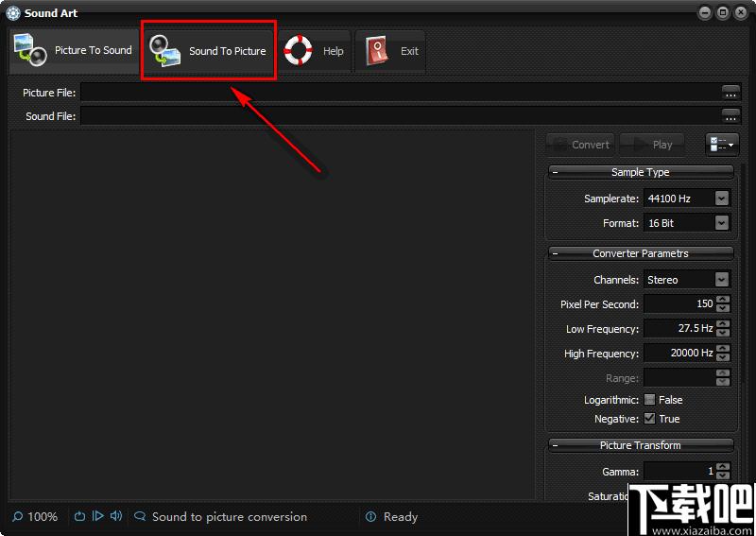Increase Pixel Per Second value
756x536 pixels.
(x=723, y=300)
